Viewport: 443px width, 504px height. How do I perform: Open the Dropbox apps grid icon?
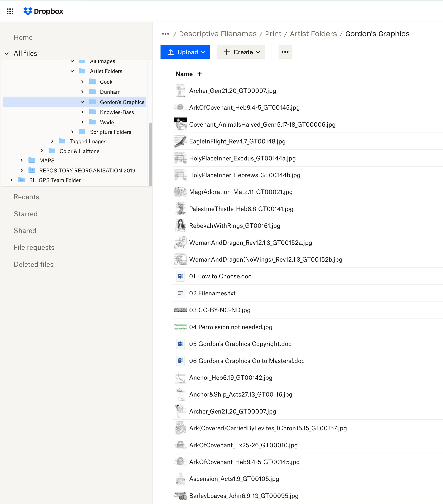(x=10, y=11)
